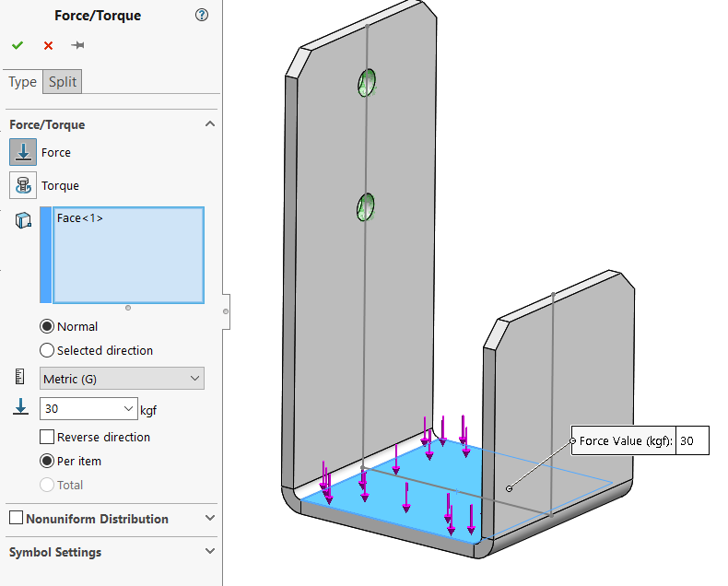Select Face<1> in the selection list
The image size is (728, 586).
pyautogui.click(x=80, y=217)
